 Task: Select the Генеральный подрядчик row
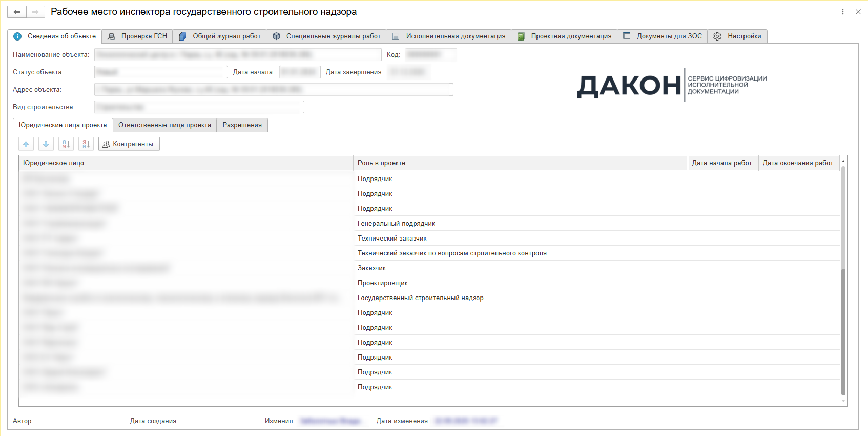[396, 224]
